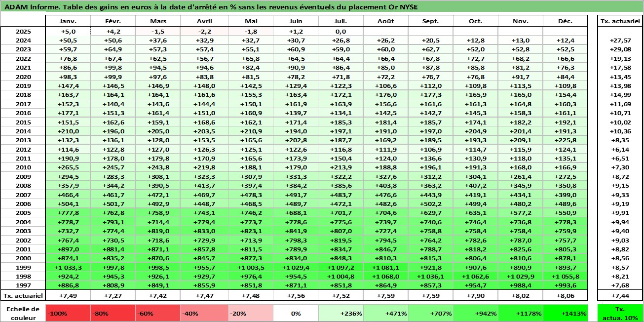Select the '+1 068,0' cell for August 1998
Screen dimensions: 644x322
(x=385, y=276)
